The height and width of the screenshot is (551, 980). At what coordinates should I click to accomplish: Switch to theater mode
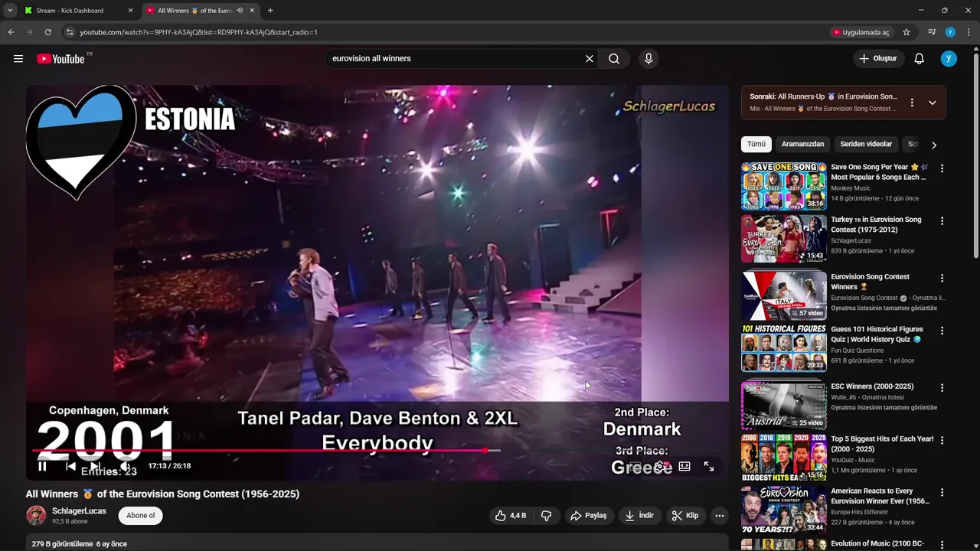684,466
